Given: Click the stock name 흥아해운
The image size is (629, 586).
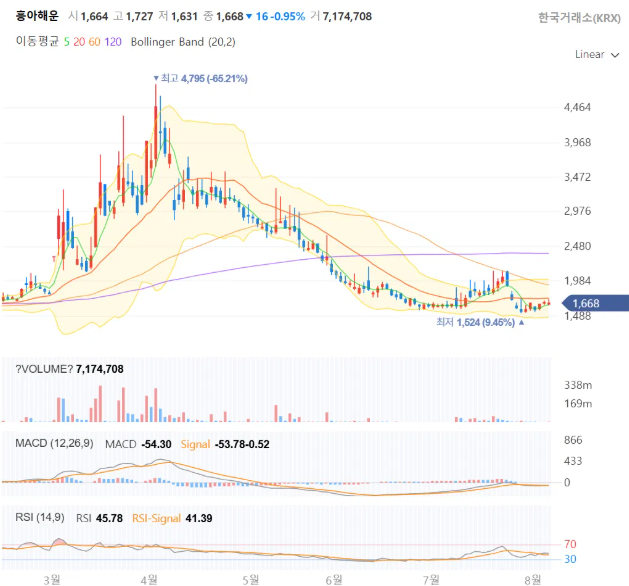Looking at the screenshot, I should pyautogui.click(x=37, y=16).
